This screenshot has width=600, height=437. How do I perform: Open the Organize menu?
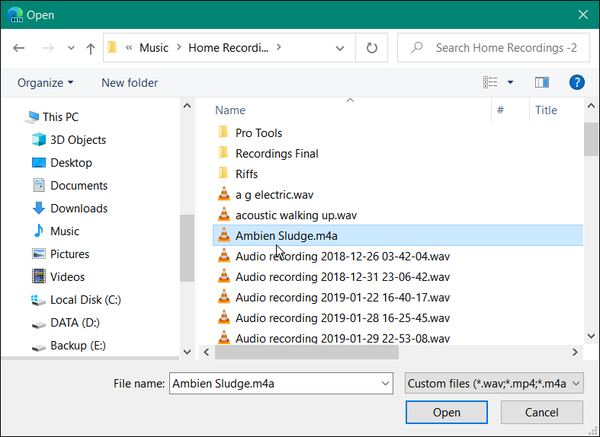pos(45,83)
